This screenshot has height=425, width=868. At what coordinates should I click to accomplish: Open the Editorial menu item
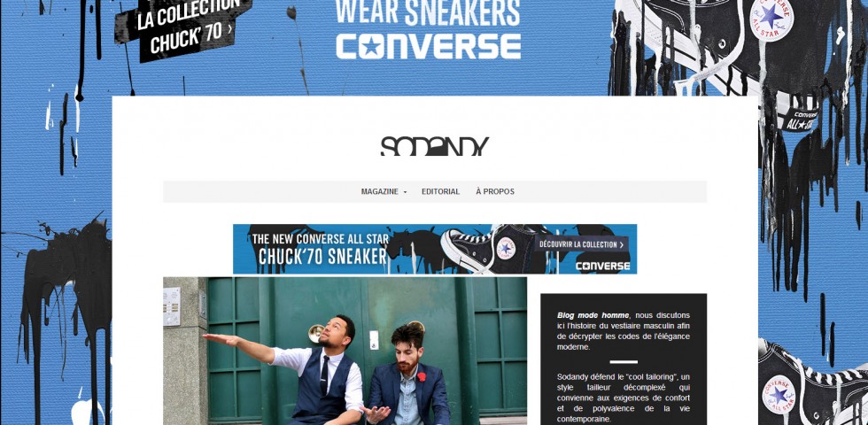point(441,191)
